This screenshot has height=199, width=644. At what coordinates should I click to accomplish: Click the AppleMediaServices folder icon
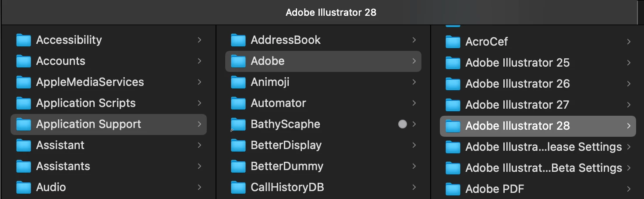(x=24, y=82)
